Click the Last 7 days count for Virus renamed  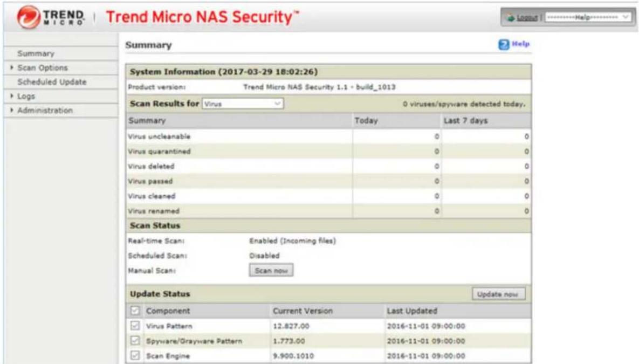tap(526, 211)
